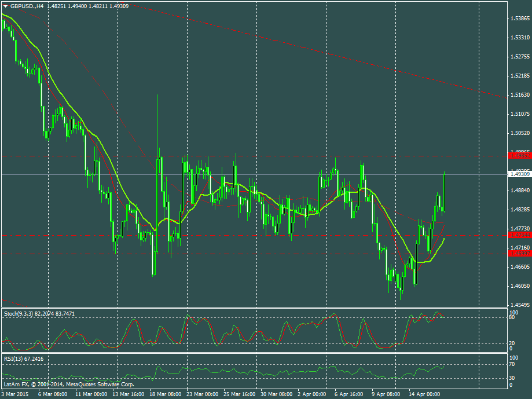Click the 3 Mar 2015 date label
Image resolution: width=532 pixels, height=399 pixels.
[x=16, y=394]
